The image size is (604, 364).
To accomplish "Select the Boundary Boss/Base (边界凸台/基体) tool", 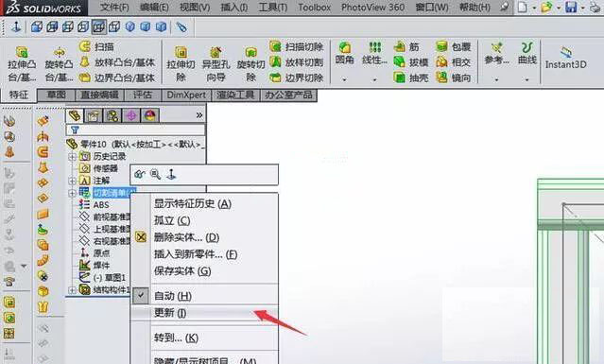I will [x=117, y=78].
